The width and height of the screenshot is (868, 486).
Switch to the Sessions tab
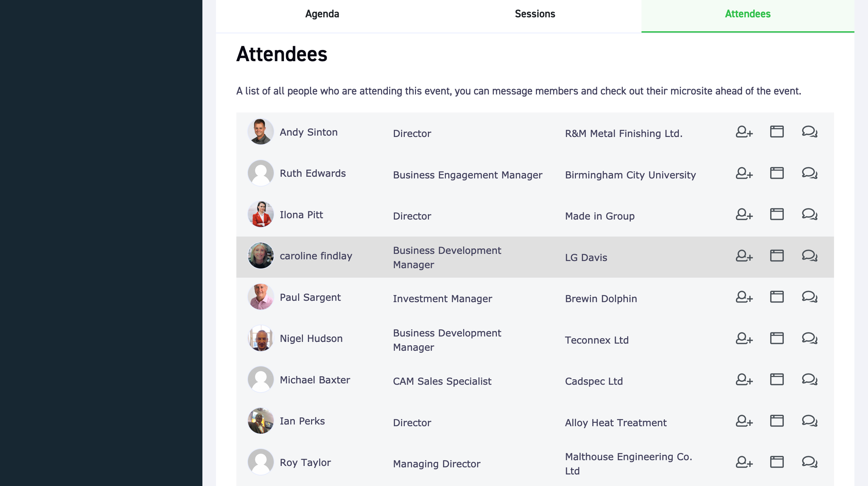pos(535,14)
